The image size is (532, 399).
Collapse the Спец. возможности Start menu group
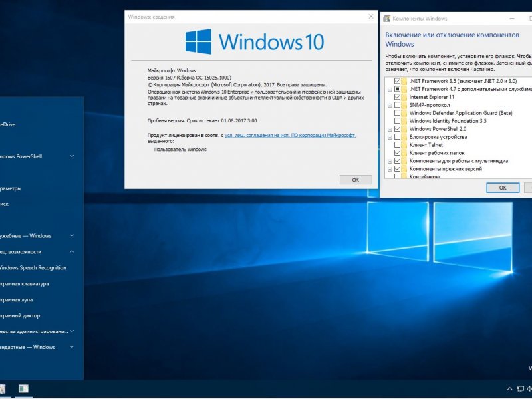click(72, 251)
